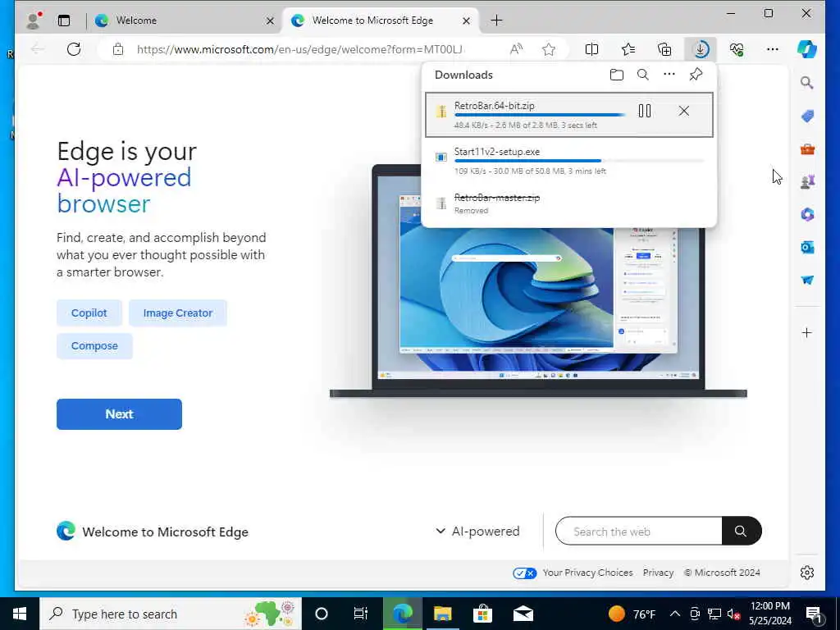
Task: Click the Copilot button
Action: tap(89, 313)
